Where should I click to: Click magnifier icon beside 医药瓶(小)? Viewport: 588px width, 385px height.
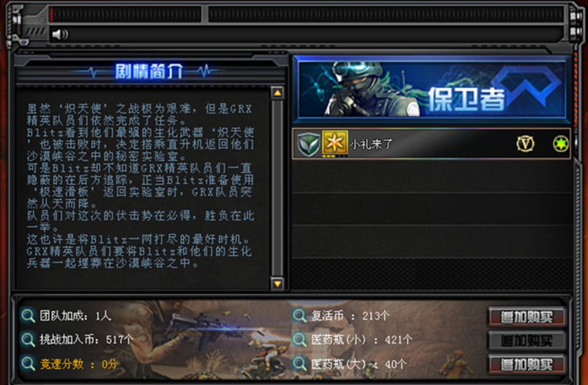299,340
